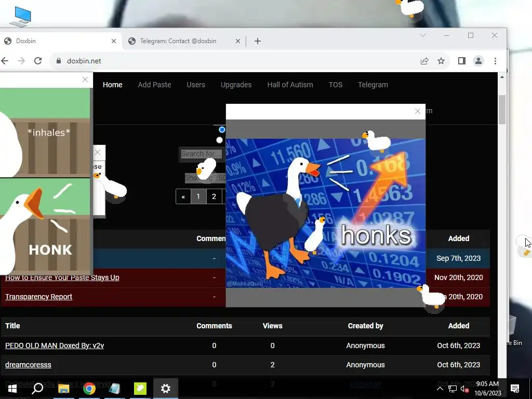Open the Hall of Autism page
532x399 pixels.
click(290, 85)
